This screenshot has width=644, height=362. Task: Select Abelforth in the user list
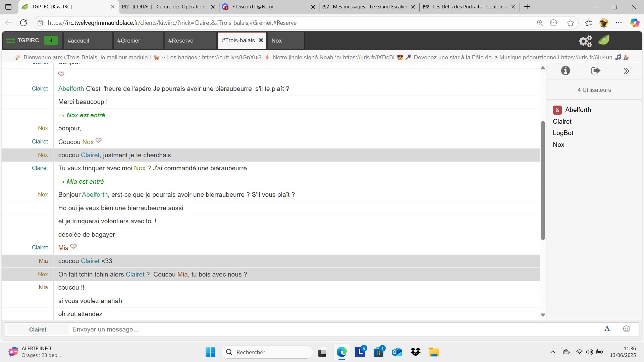[578, 110]
